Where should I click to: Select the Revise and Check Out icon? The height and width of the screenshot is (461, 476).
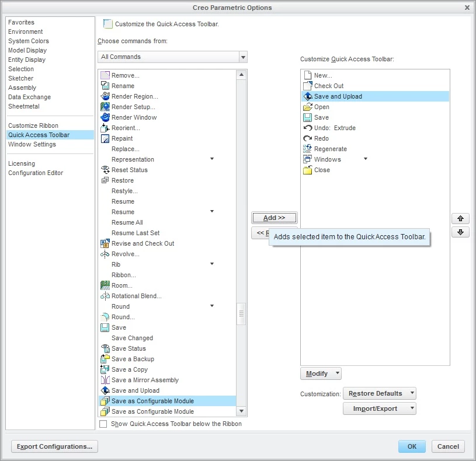105,243
